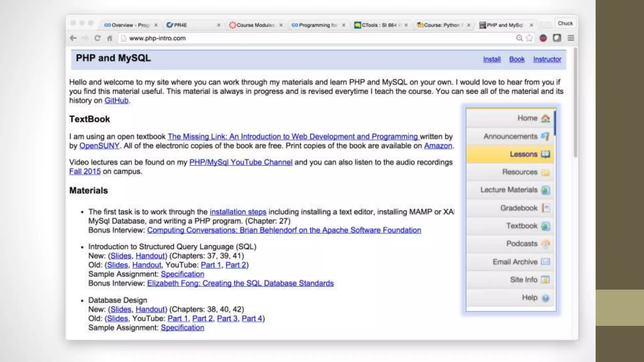644x362 pixels.
Task: Click Podcasts in the sidebar menu
Action: [x=522, y=244]
